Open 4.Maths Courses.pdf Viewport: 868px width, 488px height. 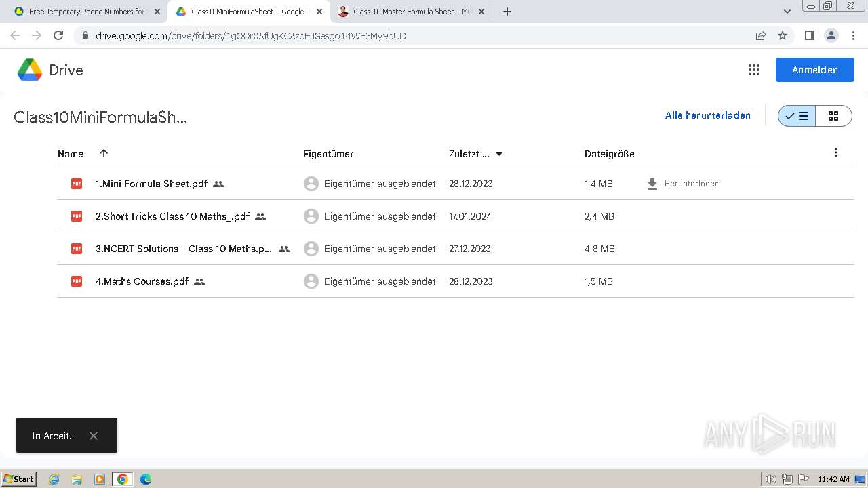pyautogui.click(x=142, y=281)
